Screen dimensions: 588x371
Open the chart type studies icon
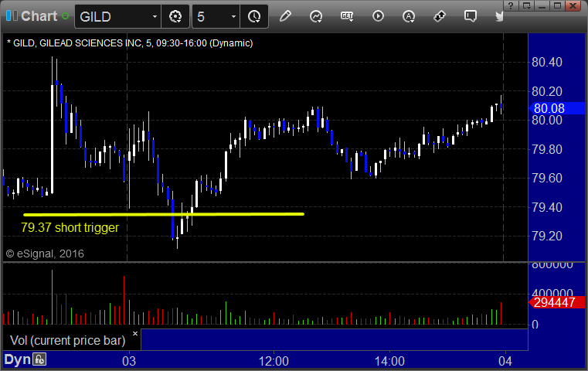316,16
